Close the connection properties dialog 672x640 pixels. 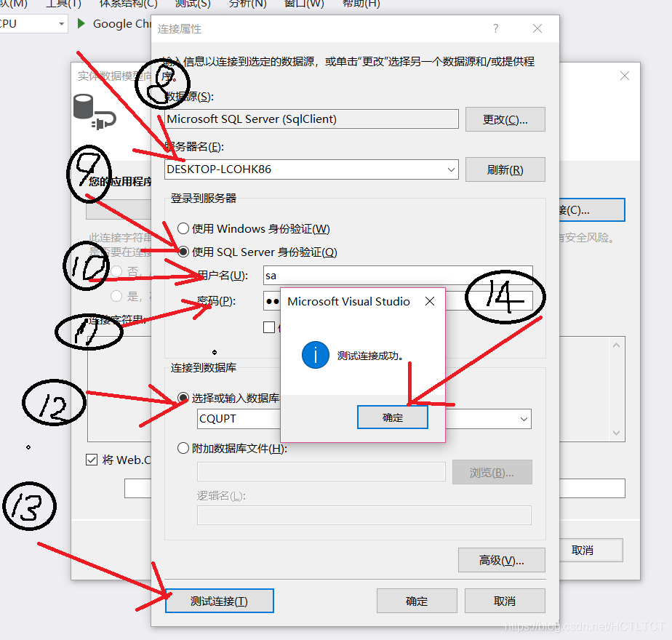coord(537,28)
